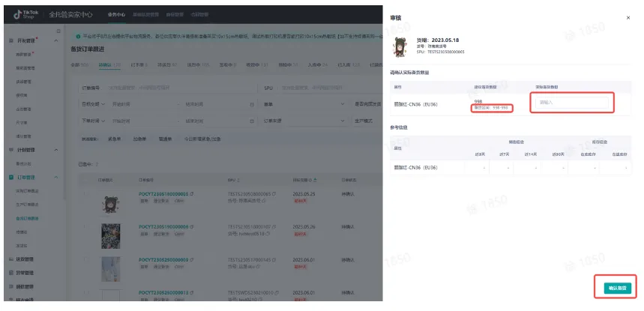644x311 pixels.
Task: Click the 实际备货数量 input field
Action: 571,103
